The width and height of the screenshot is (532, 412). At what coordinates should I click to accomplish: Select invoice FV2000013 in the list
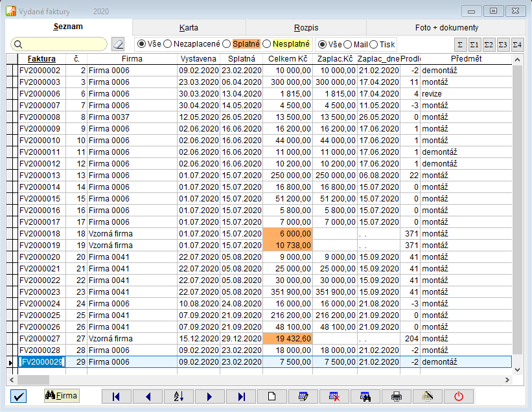point(41,176)
